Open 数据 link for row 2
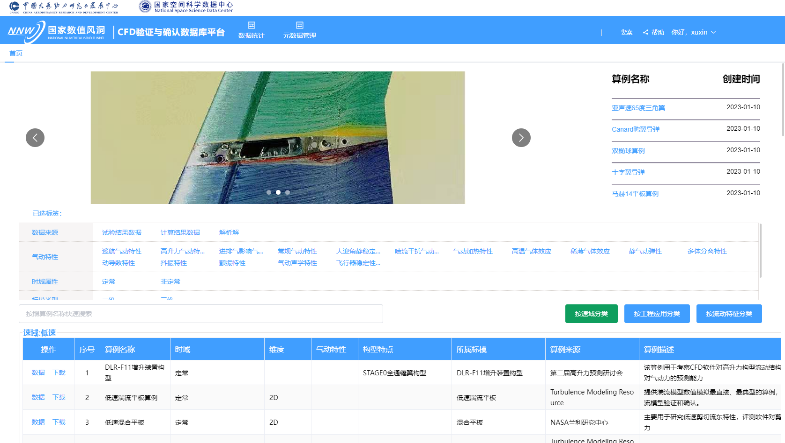 pos(38,397)
